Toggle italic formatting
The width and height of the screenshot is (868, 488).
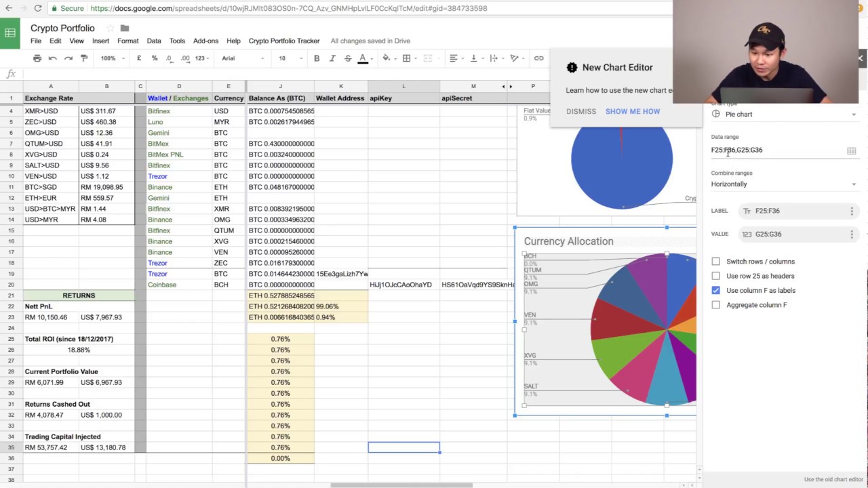point(332,58)
